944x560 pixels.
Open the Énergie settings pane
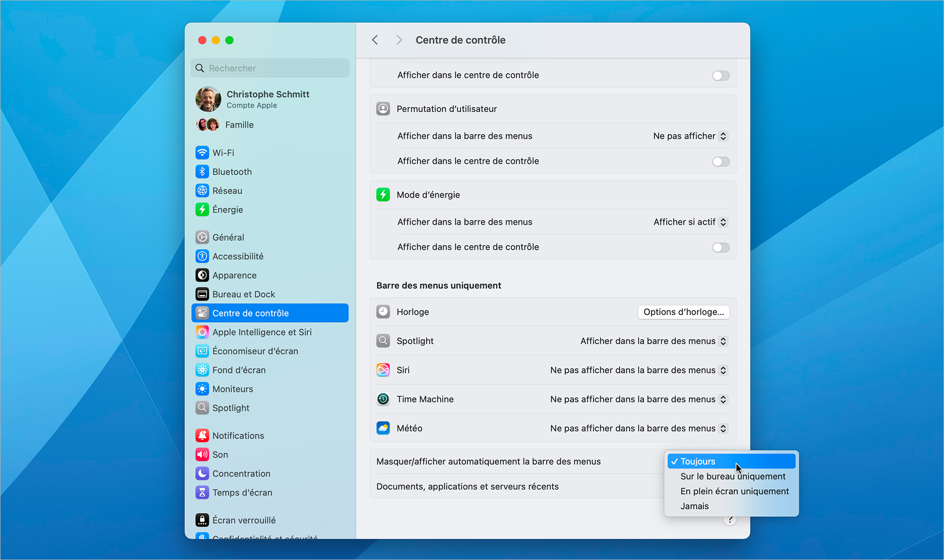[227, 209]
